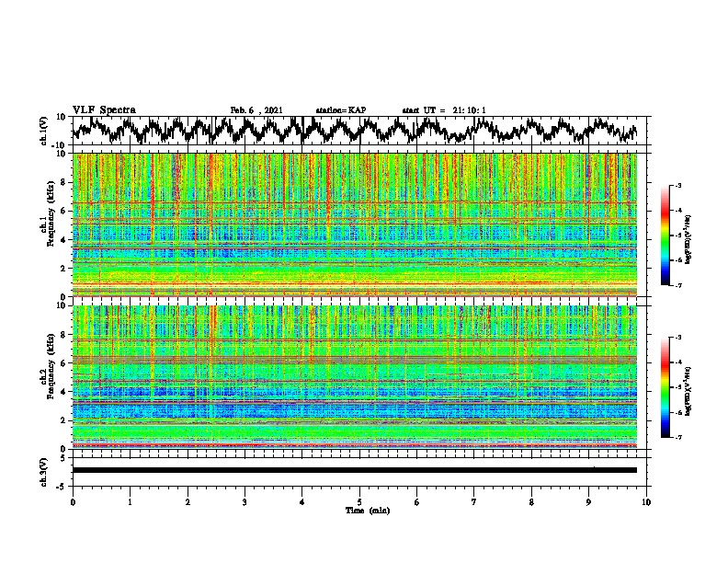Click time axis tick label "9"
This screenshot has width=728, height=563.
point(588,502)
